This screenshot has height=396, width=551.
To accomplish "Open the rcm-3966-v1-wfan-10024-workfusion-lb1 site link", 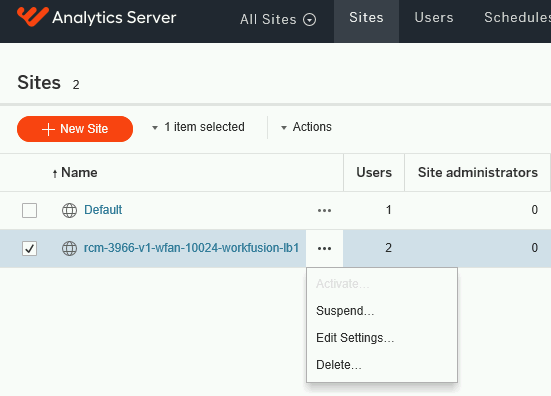I will click(192, 248).
